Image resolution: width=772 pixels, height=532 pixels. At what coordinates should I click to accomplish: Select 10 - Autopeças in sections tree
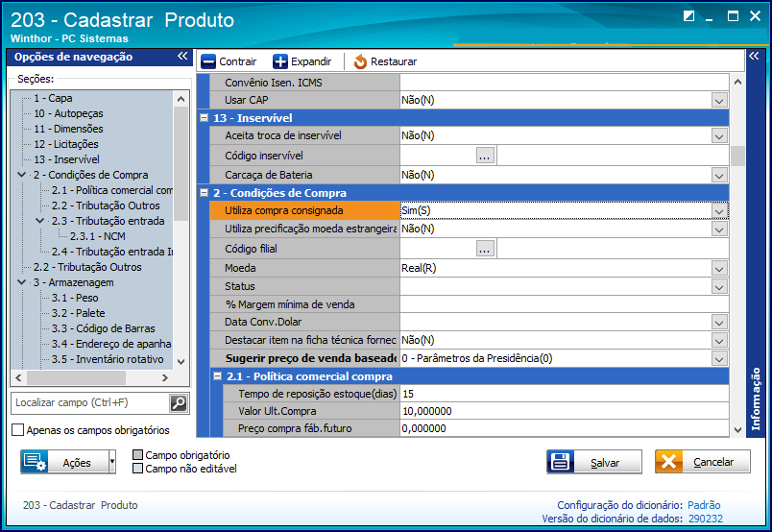click(68, 113)
